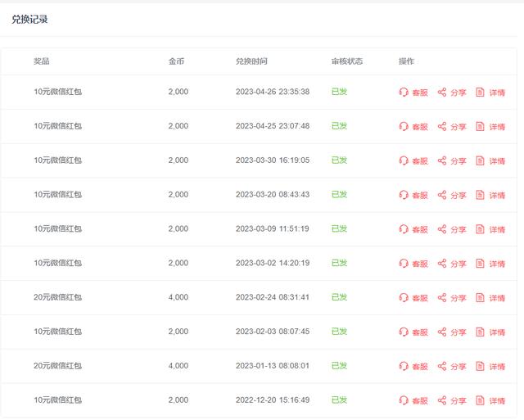This screenshot has width=524, height=420.
Task: Click share icon in 2023-03-09 row
Action: click(x=442, y=230)
